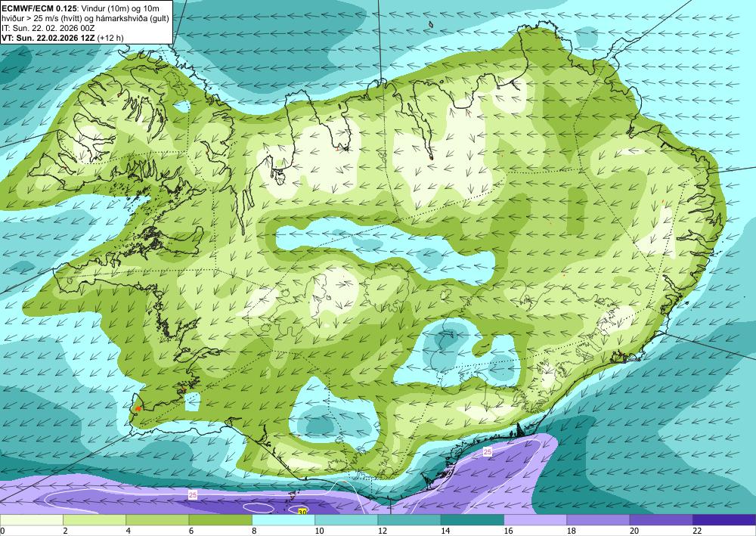Click the light purple 16–18 legend swatch
The width and height of the screenshot is (756, 536).
point(535,519)
